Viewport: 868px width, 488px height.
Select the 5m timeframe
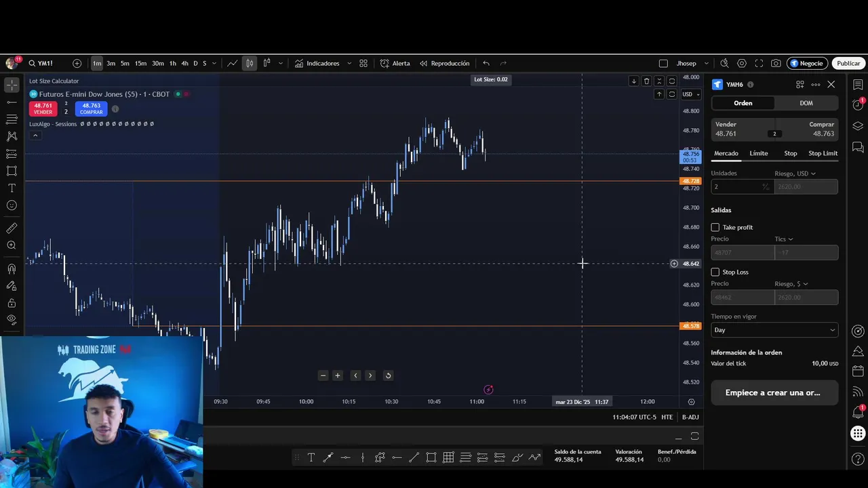pyautogui.click(x=125, y=63)
